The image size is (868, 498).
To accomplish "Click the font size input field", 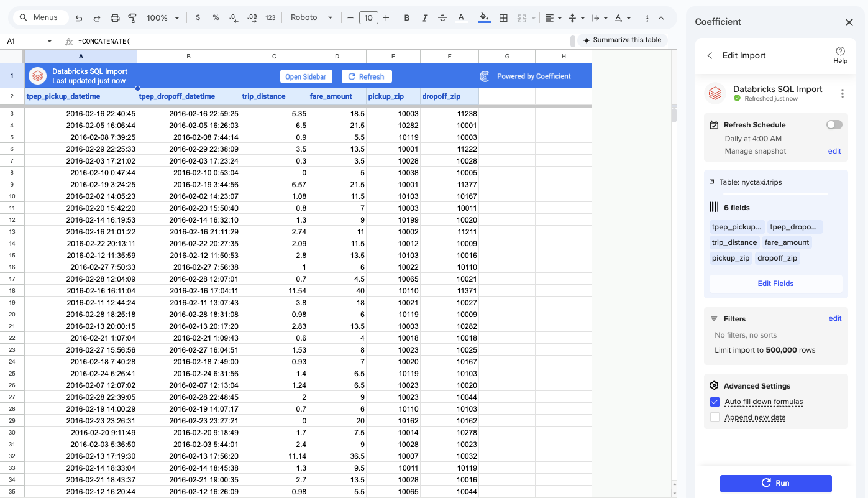I will pyautogui.click(x=368, y=18).
